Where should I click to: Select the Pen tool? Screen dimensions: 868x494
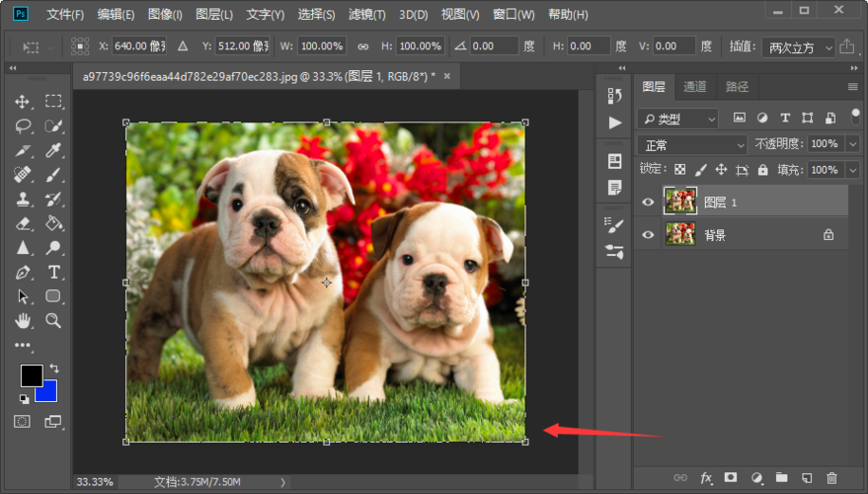pos(23,272)
